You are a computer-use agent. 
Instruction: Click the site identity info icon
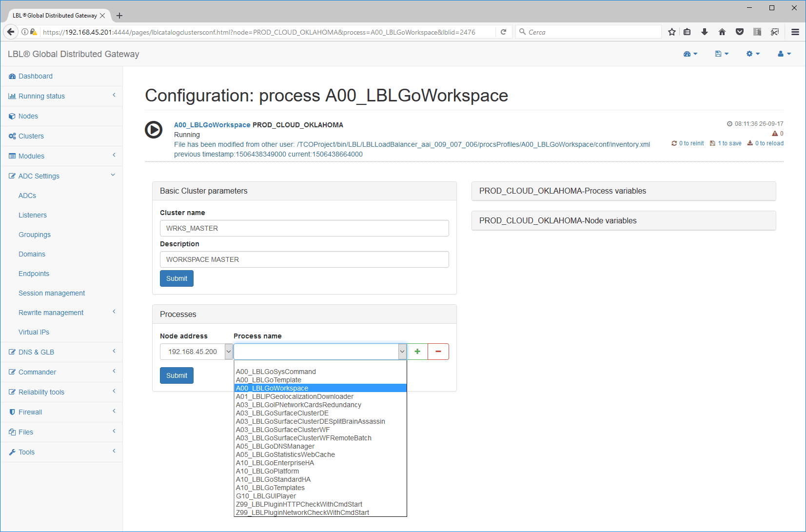click(24, 32)
